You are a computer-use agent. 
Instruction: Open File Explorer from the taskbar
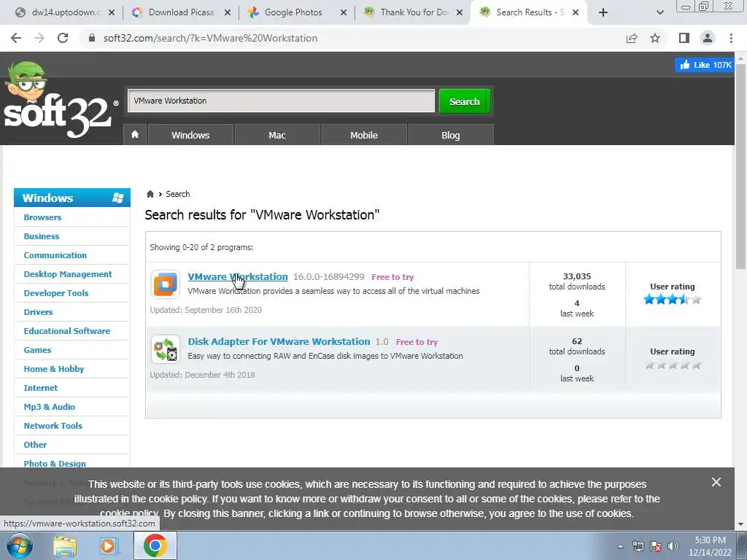click(x=65, y=546)
